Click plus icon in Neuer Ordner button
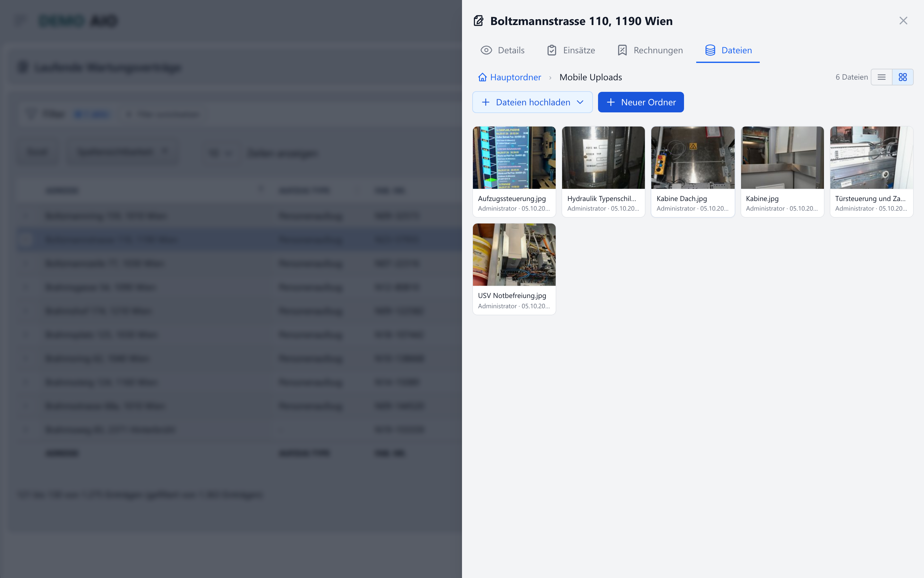 tap(611, 102)
